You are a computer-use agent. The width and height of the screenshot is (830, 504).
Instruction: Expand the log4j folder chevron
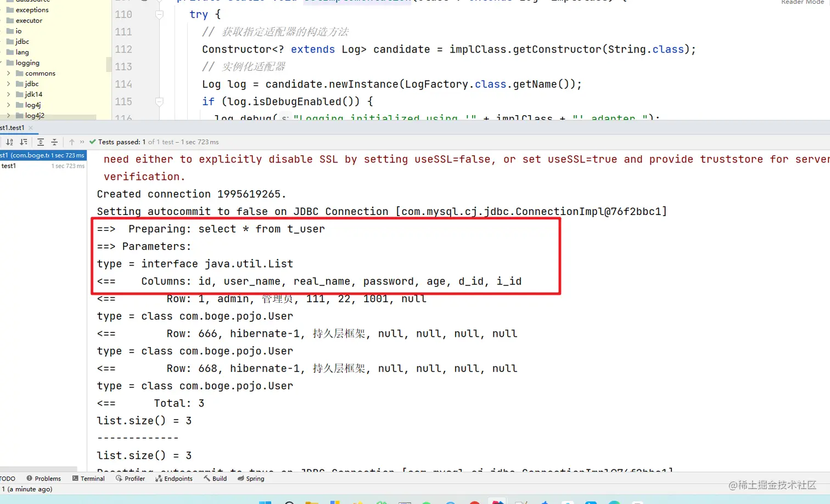pyautogui.click(x=8, y=105)
